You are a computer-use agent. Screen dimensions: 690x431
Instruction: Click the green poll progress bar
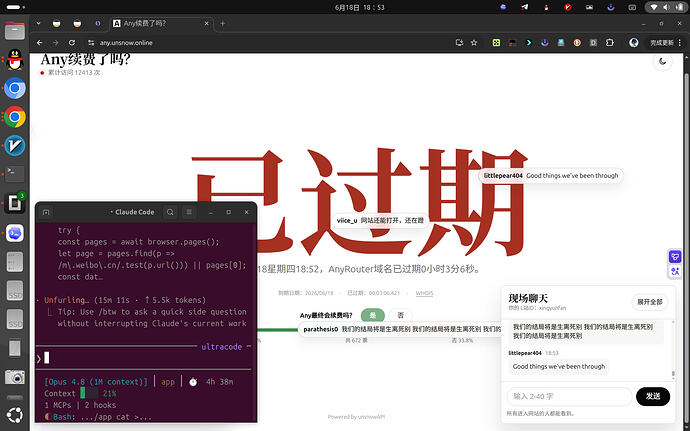pos(277,330)
